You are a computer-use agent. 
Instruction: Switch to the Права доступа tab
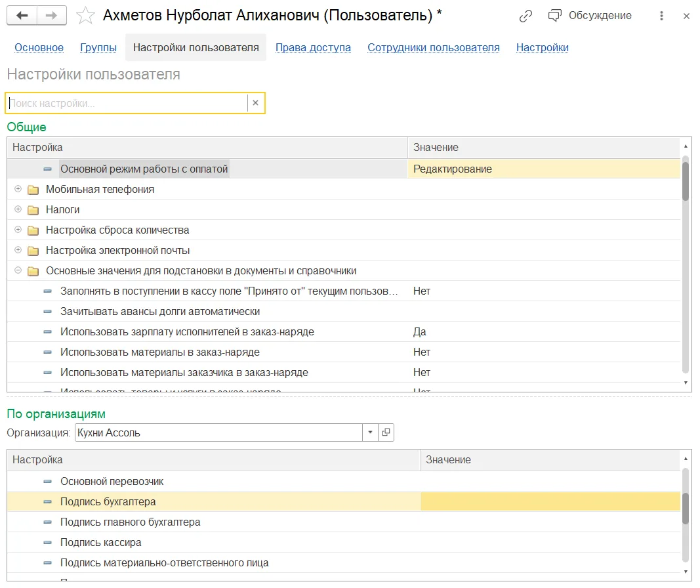pos(313,47)
